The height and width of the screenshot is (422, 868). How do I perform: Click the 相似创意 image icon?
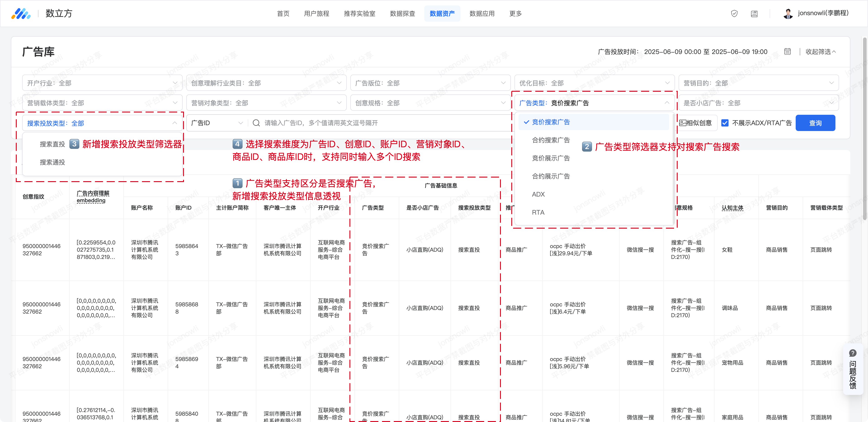(683, 123)
